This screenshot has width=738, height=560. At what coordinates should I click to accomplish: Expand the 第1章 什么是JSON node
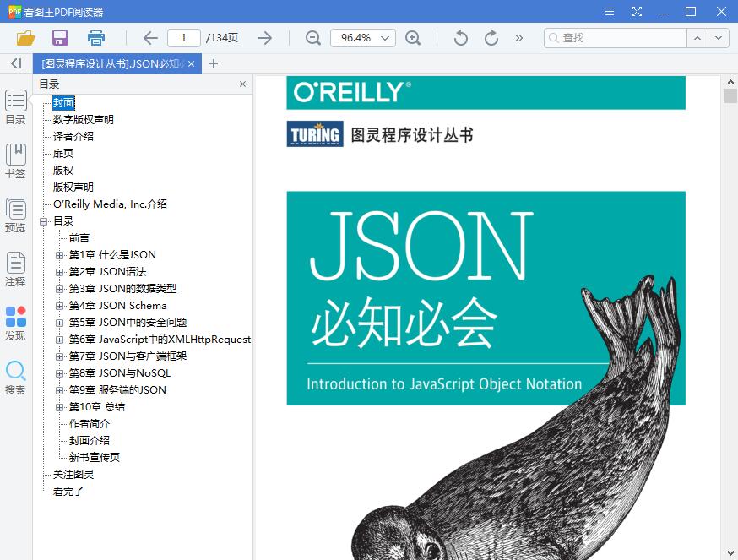(59, 255)
